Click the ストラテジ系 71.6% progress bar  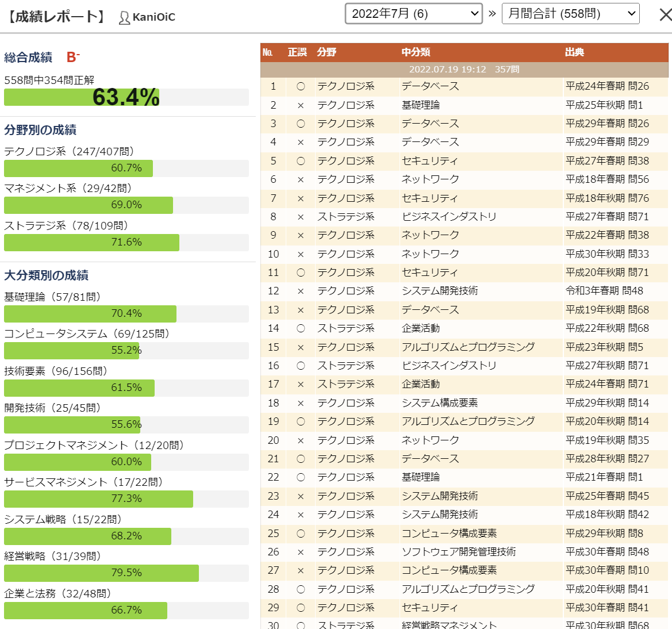coord(126,242)
